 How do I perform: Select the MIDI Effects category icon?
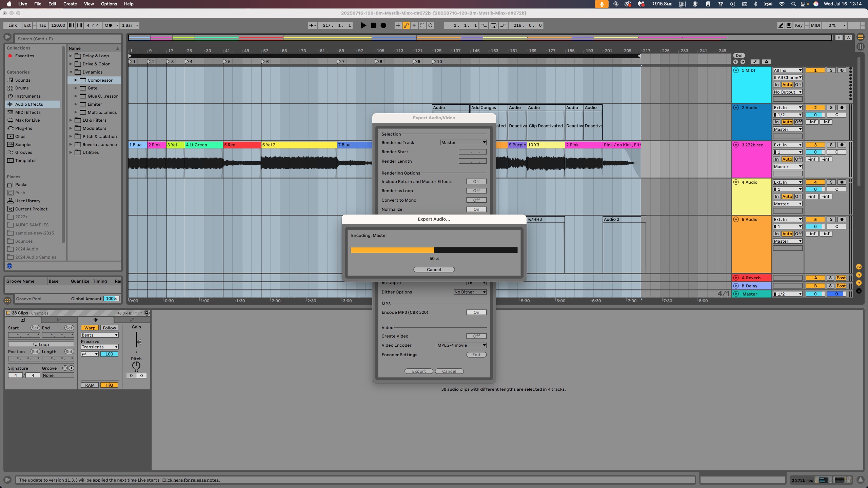[10, 112]
